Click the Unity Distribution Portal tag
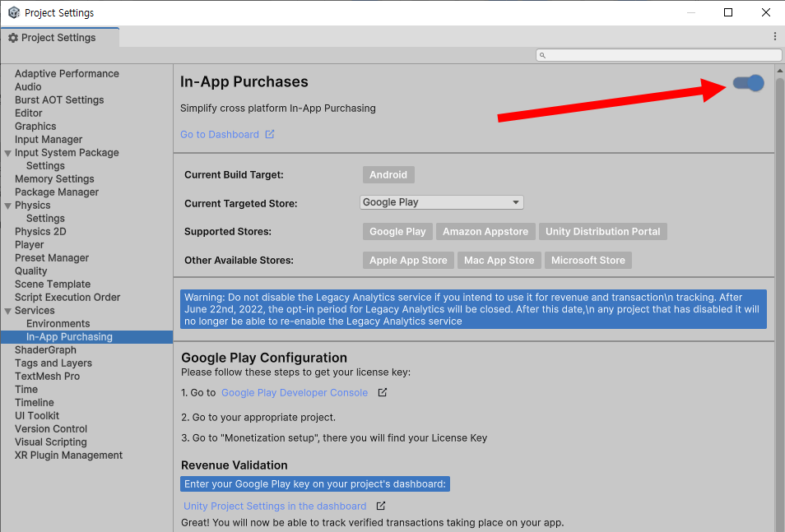Viewport: 785px width, 532px height. click(603, 232)
